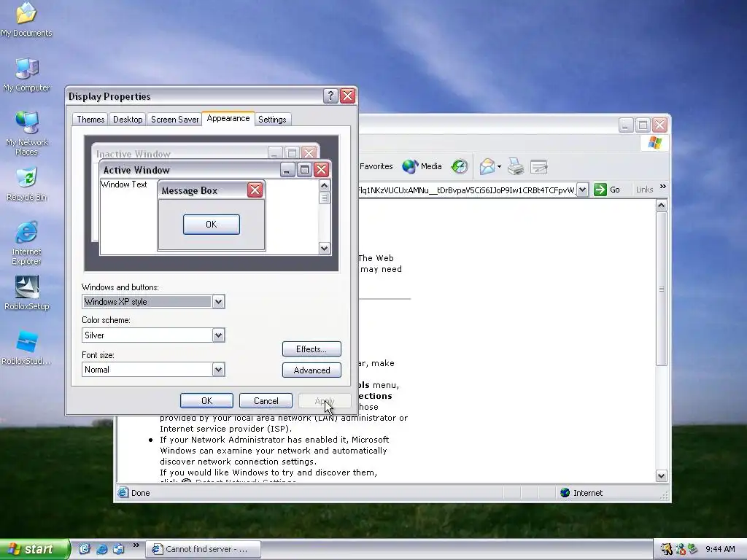Click the taskbar clock showing 9:44 AM
Image resolution: width=747 pixels, height=560 pixels.
tap(720, 549)
